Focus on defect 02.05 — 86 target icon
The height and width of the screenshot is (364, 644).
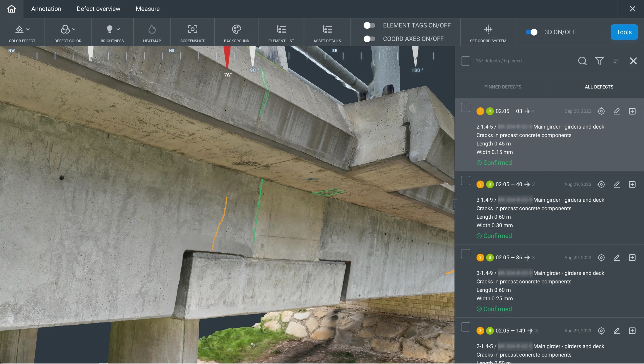(x=601, y=258)
